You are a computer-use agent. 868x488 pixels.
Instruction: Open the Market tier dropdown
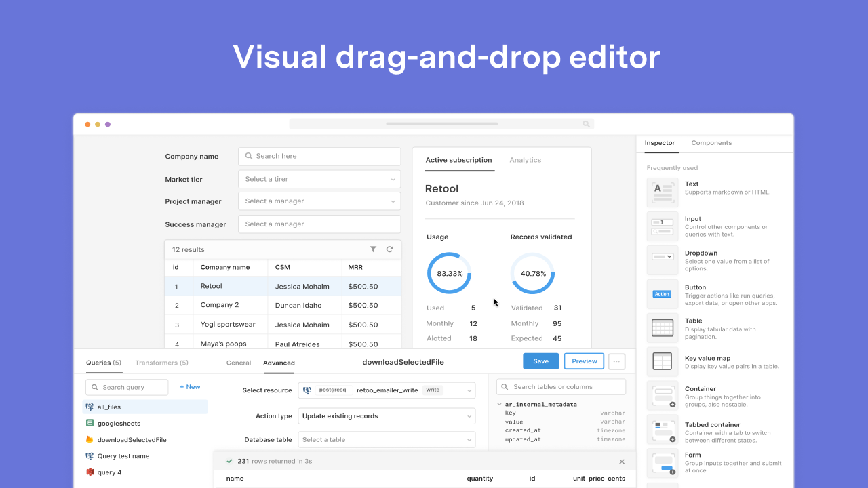click(x=319, y=179)
